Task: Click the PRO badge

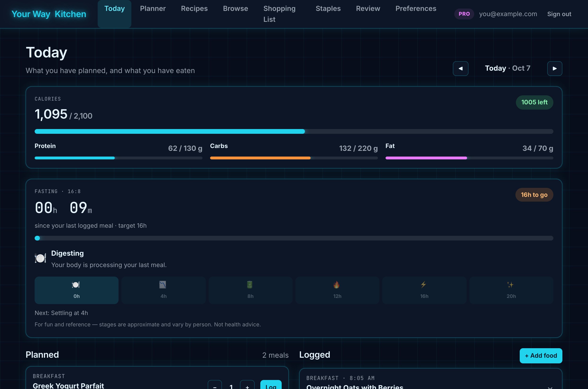Action: (x=464, y=14)
